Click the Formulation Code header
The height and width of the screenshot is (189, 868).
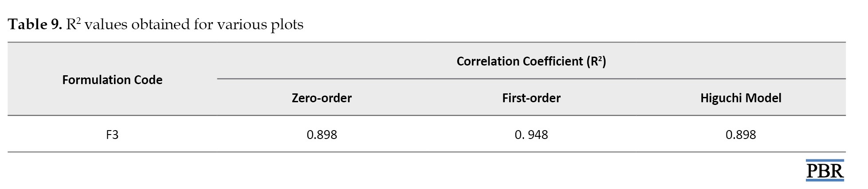click(112, 80)
